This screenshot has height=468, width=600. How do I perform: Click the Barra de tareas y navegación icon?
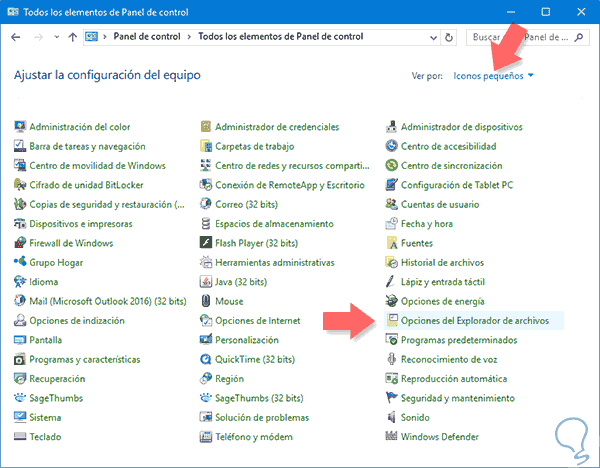(20, 146)
